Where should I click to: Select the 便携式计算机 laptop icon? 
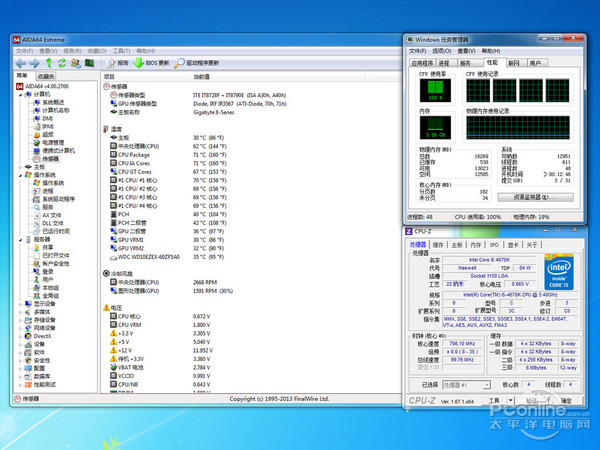[x=37, y=151]
